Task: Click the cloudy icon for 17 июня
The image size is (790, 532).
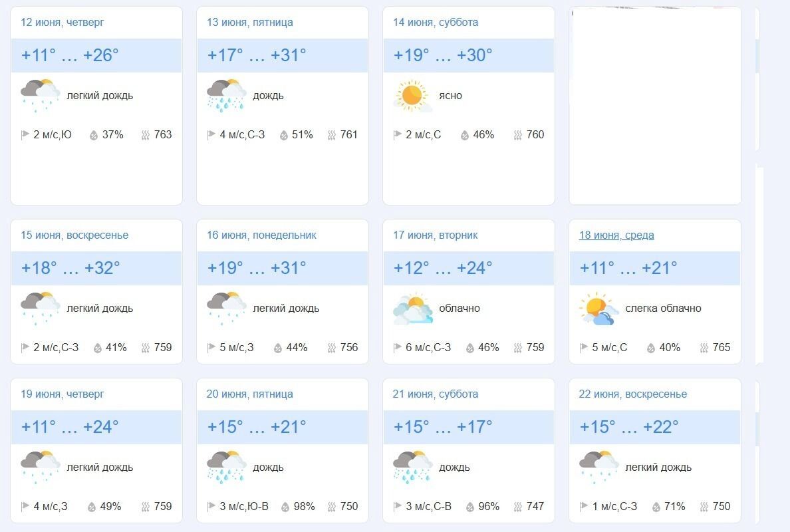Action: coord(412,309)
